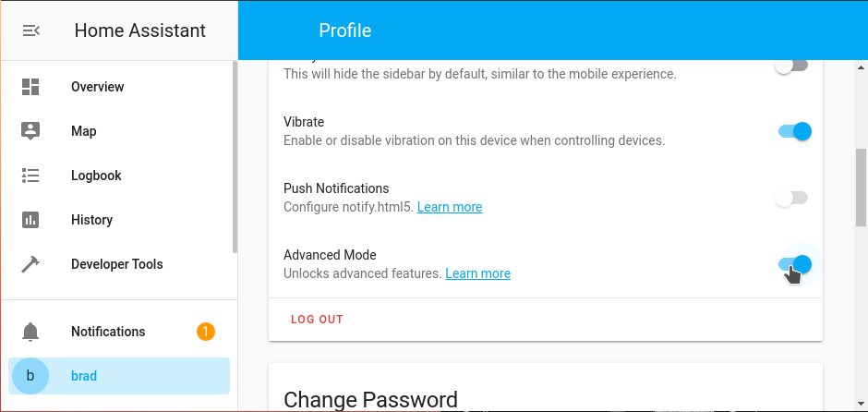Turn off the Advanced Mode toggle
The height and width of the screenshot is (412, 868).
pyautogui.click(x=794, y=265)
